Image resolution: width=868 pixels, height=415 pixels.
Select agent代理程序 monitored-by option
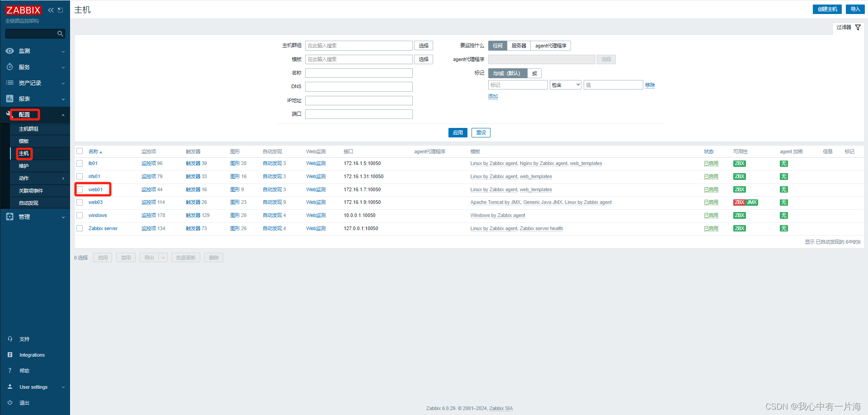[551, 46]
